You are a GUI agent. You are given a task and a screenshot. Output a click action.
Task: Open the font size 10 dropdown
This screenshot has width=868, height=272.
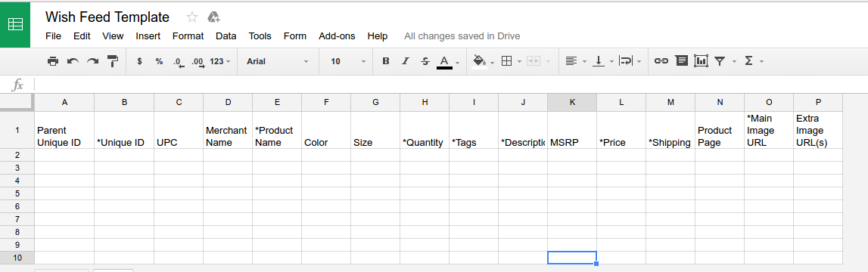[x=348, y=61]
